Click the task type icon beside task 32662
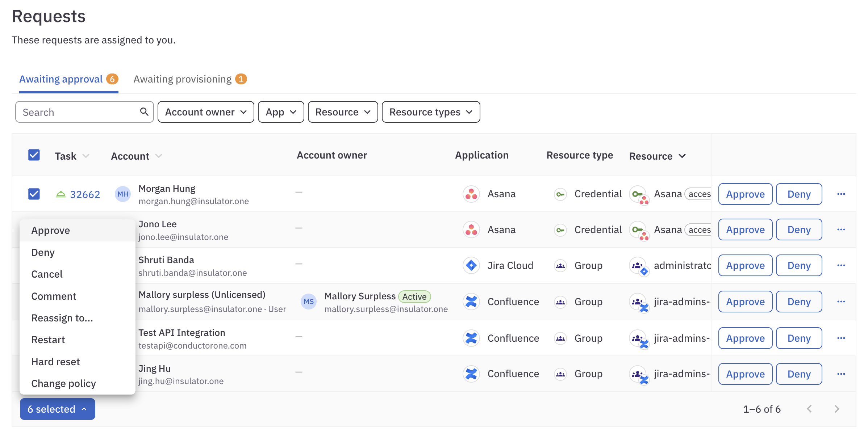 coord(61,194)
